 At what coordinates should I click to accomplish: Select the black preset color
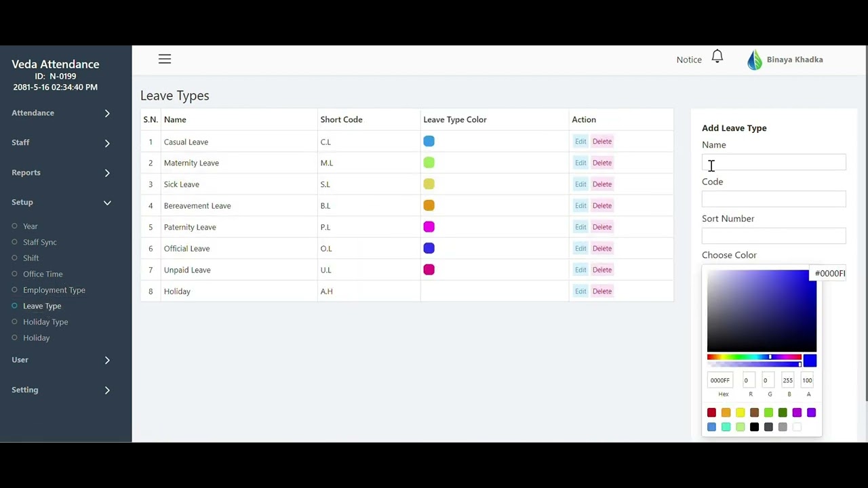coord(754,427)
